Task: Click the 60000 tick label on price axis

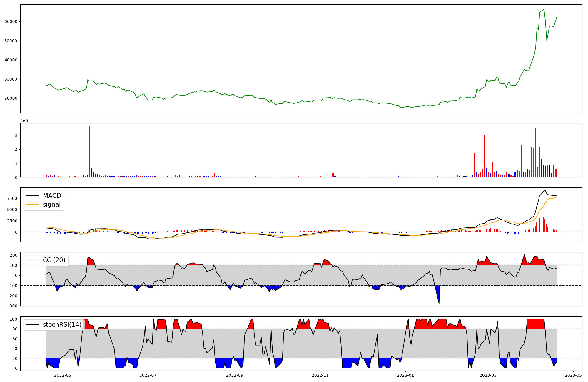Action: pyautogui.click(x=11, y=21)
